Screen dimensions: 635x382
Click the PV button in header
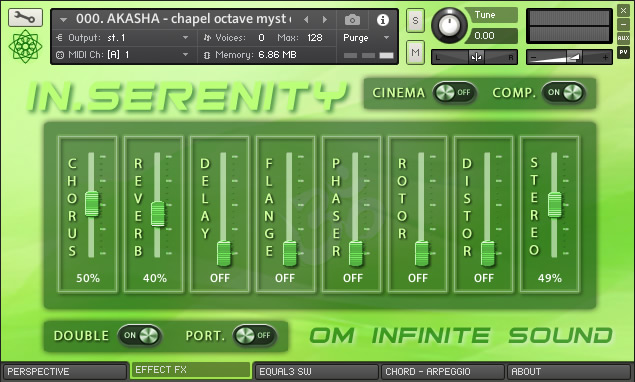point(623,52)
